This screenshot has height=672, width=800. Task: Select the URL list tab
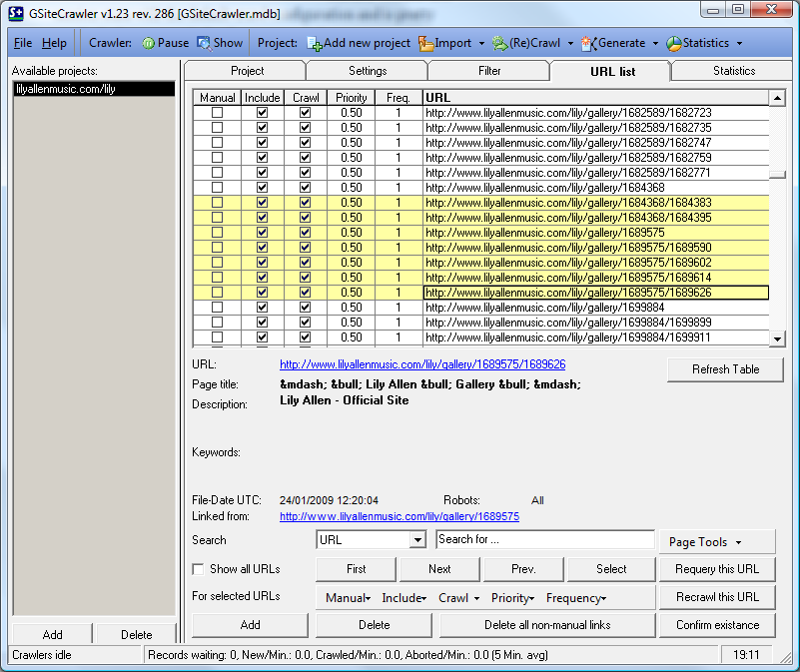click(x=611, y=71)
